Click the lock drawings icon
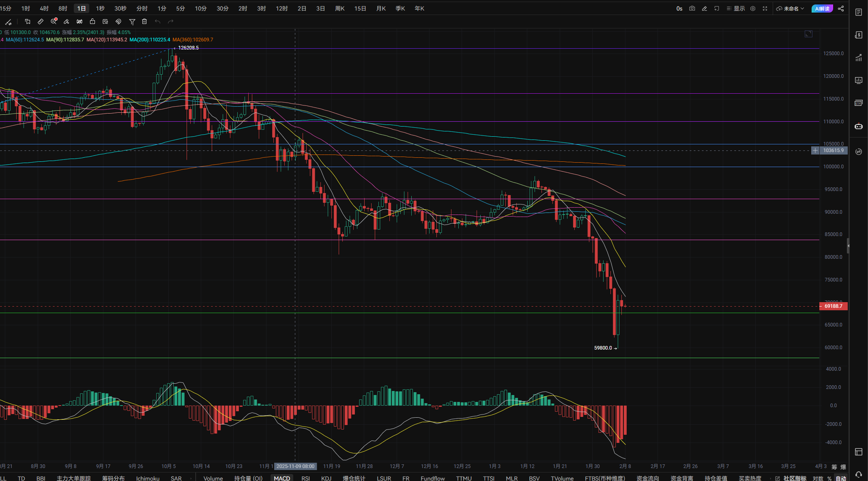This screenshot has height=481, width=868. (92, 21)
